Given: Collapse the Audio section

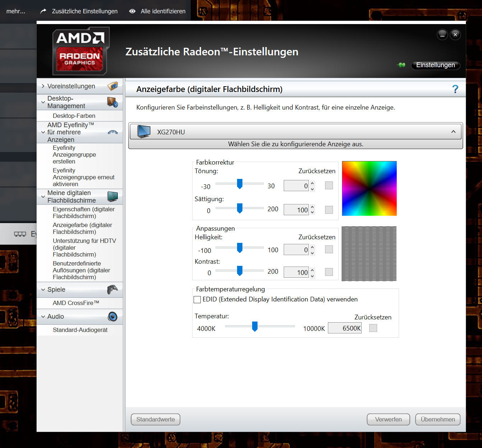Looking at the screenshot, I should click(43, 317).
